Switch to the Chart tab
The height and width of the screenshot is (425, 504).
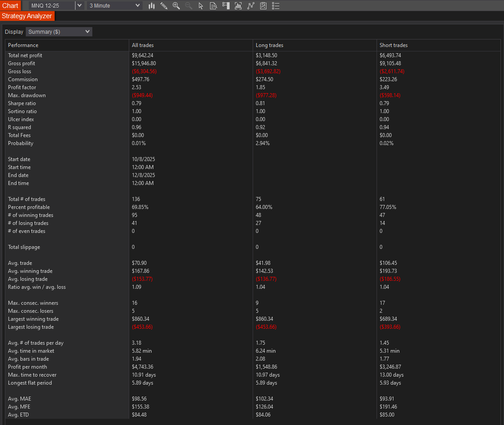[10, 6]
